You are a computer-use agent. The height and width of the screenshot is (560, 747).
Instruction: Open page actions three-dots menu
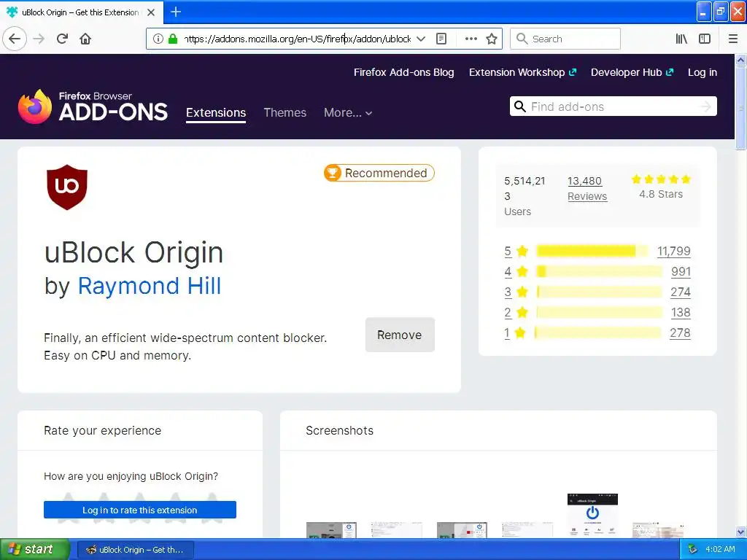(x=471, y=39)
